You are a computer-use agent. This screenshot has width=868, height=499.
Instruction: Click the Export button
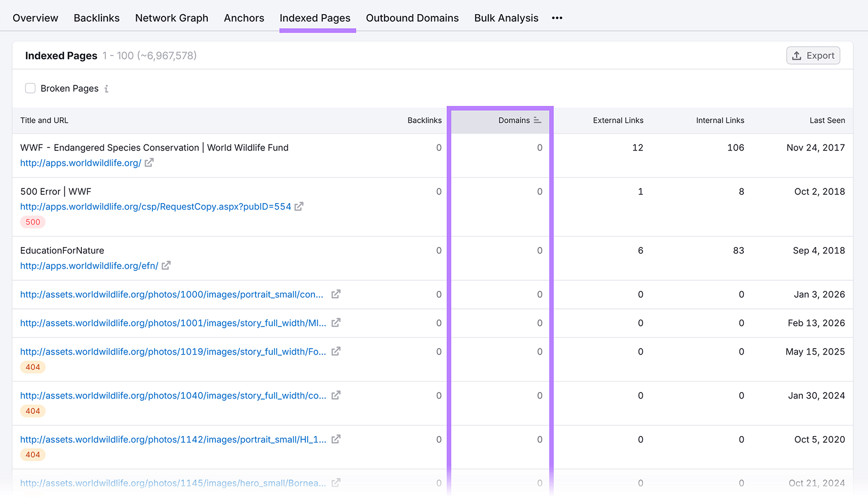813,55
